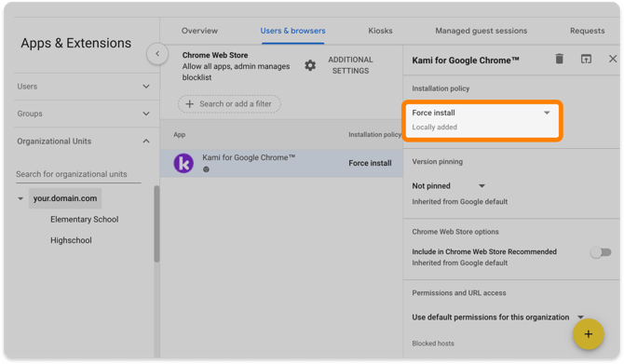
Task: Close the Kami for Google Chrome panel
Action: point(613,59)
